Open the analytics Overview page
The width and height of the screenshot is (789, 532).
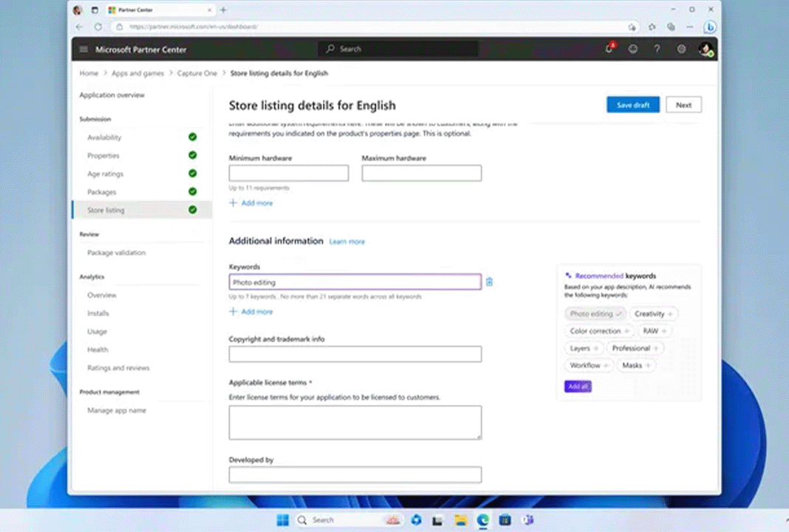click(x=102, y=295)
